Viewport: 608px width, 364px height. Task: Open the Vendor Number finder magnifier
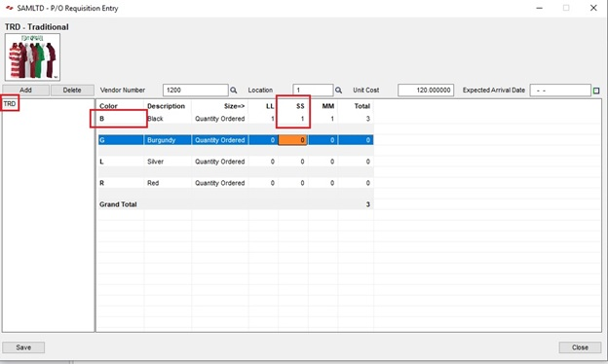pos(234,91)
